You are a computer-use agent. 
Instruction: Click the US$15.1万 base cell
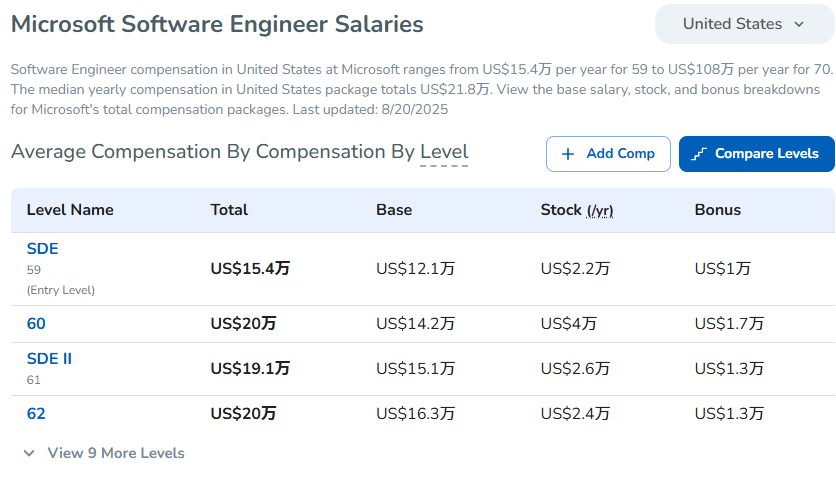point(415,368)
